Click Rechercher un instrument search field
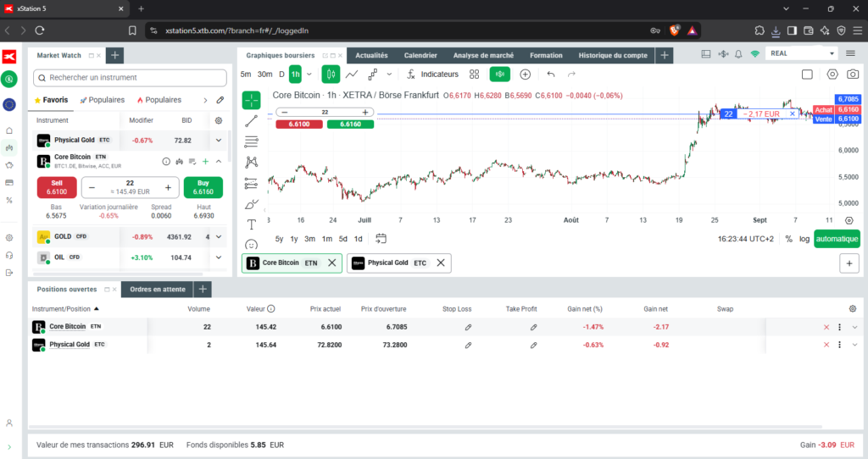Viewport: 868px width, 459px height. (x=130, y=78)
